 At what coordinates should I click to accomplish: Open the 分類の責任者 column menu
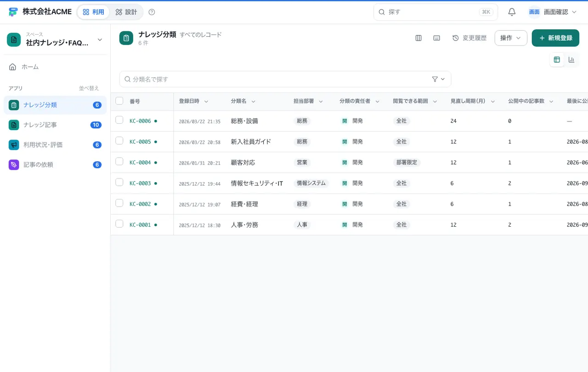tap(377, 101)
